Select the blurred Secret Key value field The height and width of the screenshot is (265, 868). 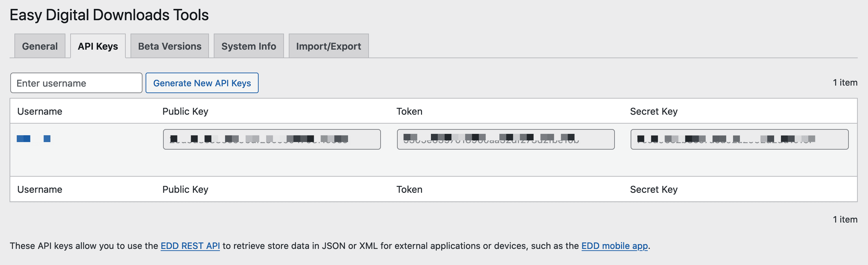tap(739, 139)
